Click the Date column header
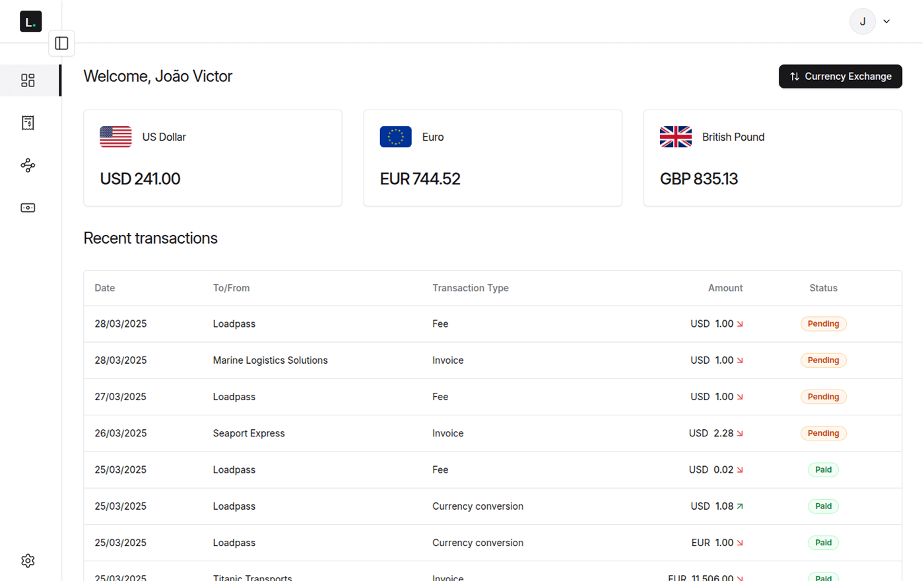 [104, 288]
